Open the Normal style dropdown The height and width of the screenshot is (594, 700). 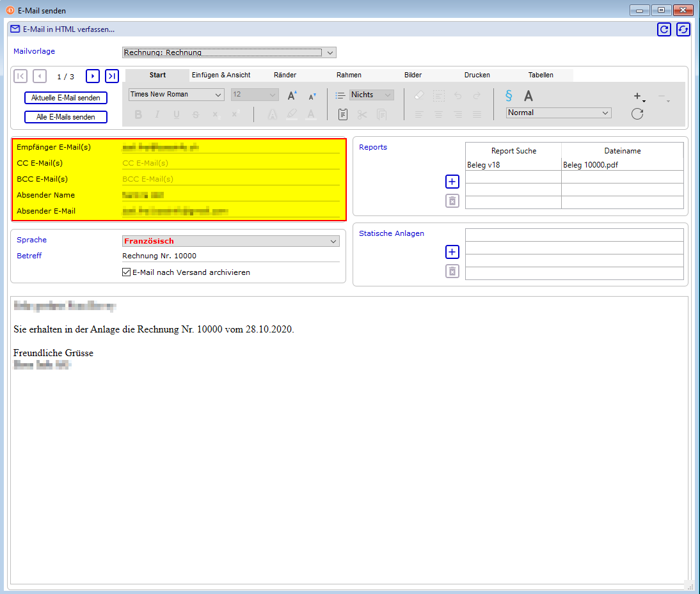[x=559, y=113]
